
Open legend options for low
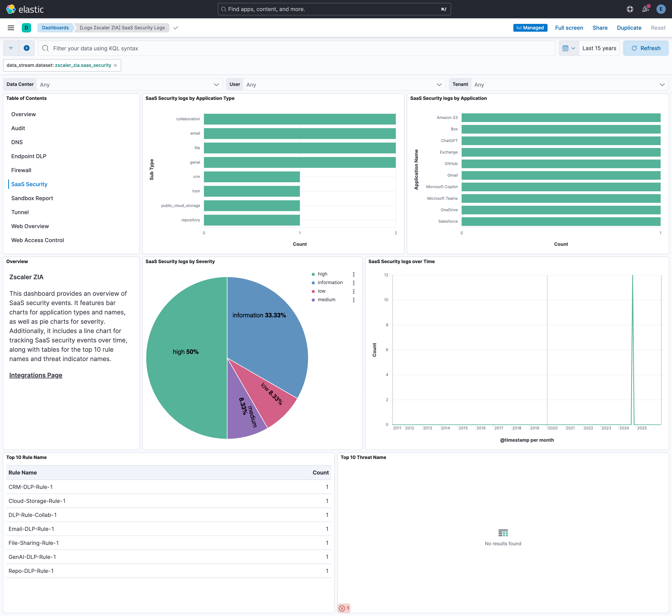[x=353, y=291]
